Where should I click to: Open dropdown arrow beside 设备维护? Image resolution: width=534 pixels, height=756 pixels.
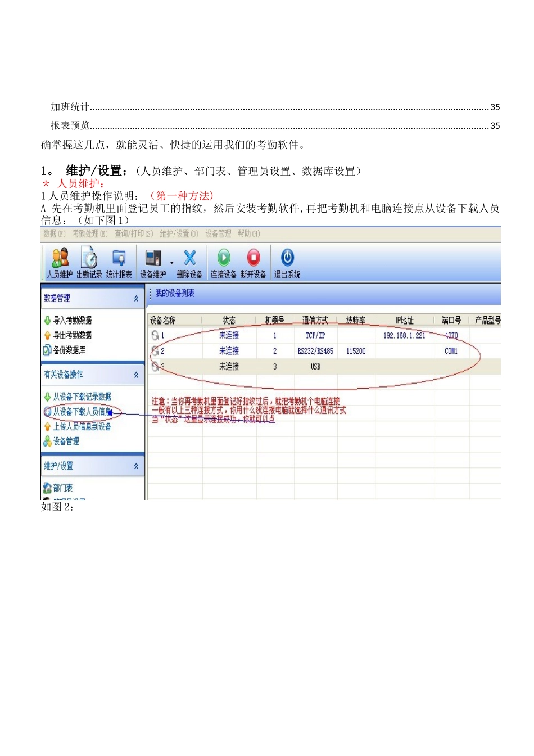pyautogui.click(x=171, y=263)
